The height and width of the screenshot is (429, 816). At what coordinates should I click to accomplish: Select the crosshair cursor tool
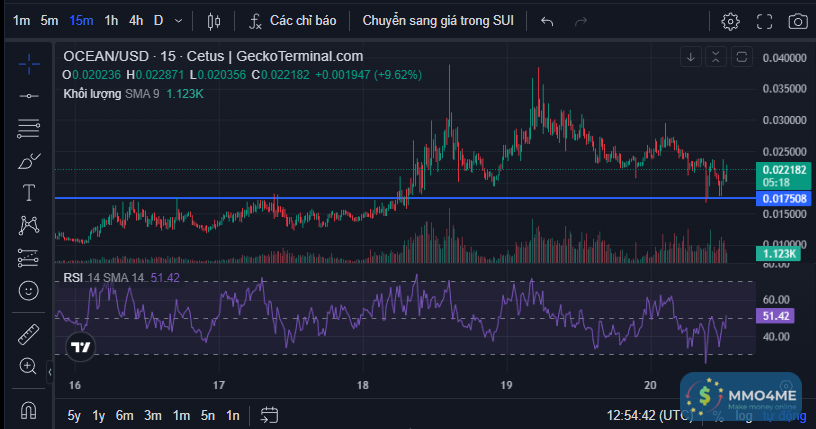click(x=29, y=64)
